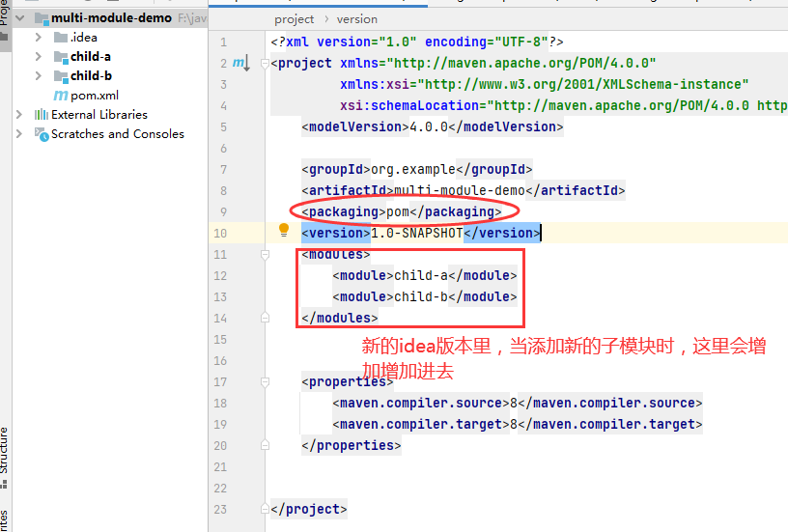Click the pom.xml Maven file icon
Viewport: 788px width, 532px height.
61,95
